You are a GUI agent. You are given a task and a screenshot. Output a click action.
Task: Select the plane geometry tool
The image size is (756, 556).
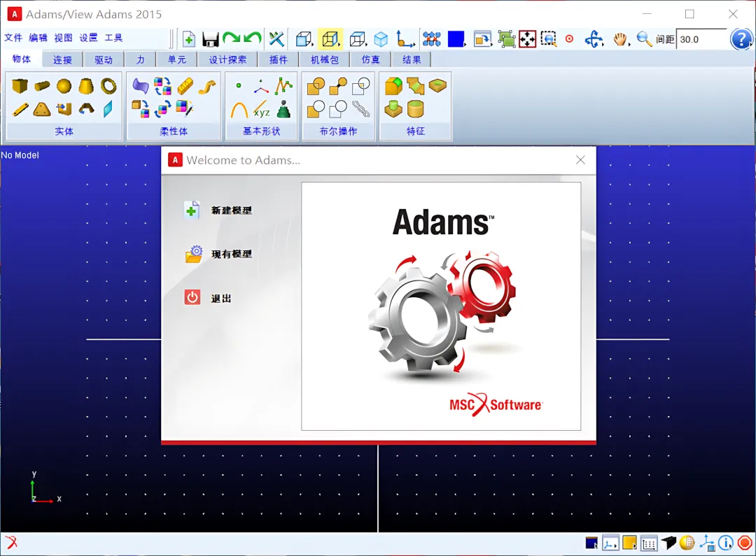[x=108, y=109]
